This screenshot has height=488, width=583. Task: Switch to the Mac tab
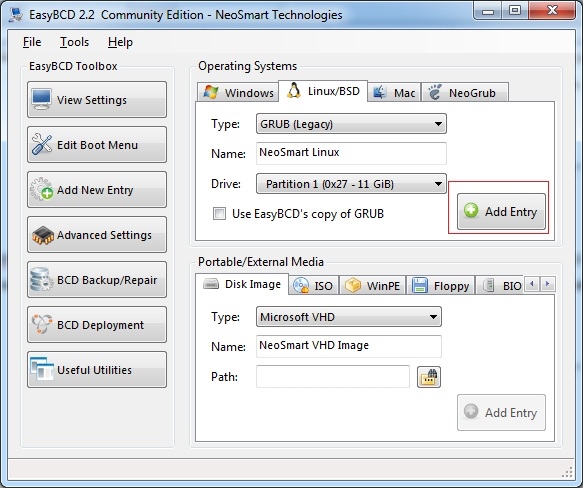coord(394,92)
